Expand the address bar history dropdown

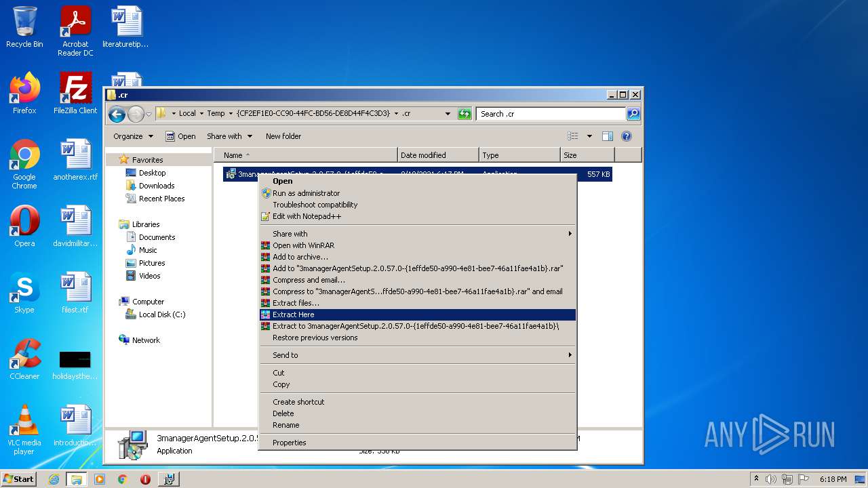[x=448, y=114]
